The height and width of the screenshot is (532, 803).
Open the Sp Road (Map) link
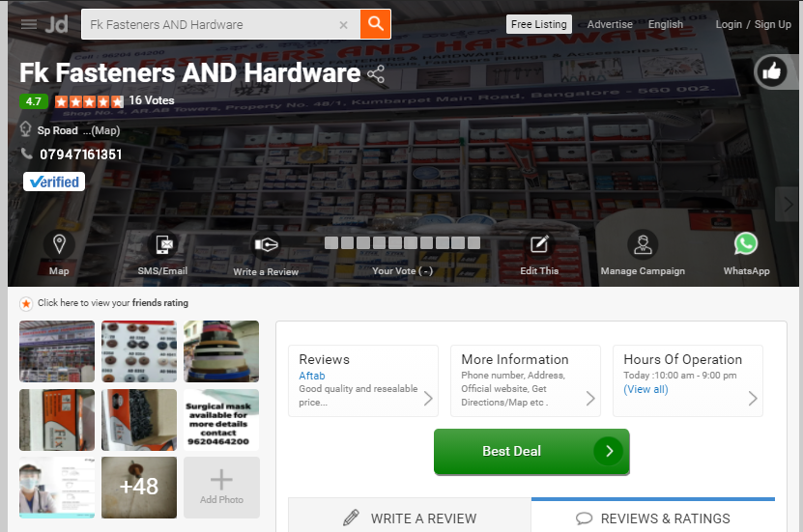pyautogui.click(x=78, y=130)
